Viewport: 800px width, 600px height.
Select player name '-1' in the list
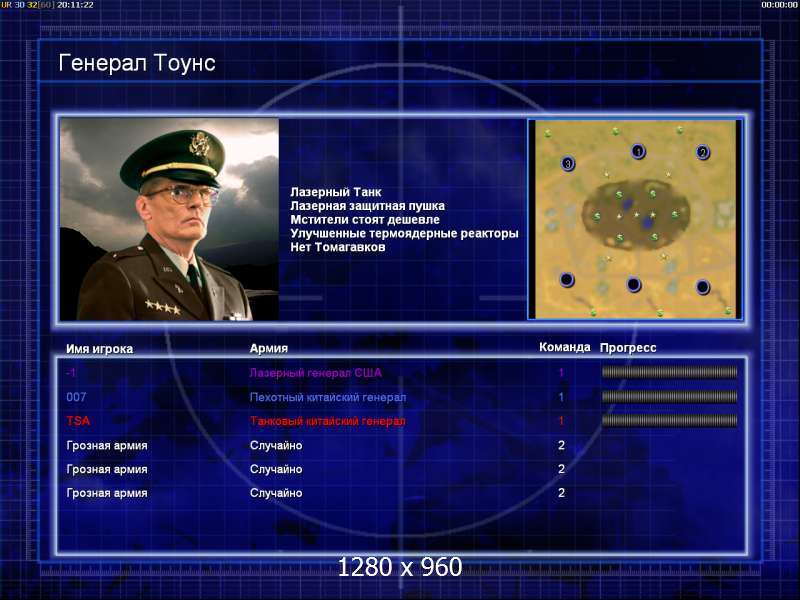point(71,373)
